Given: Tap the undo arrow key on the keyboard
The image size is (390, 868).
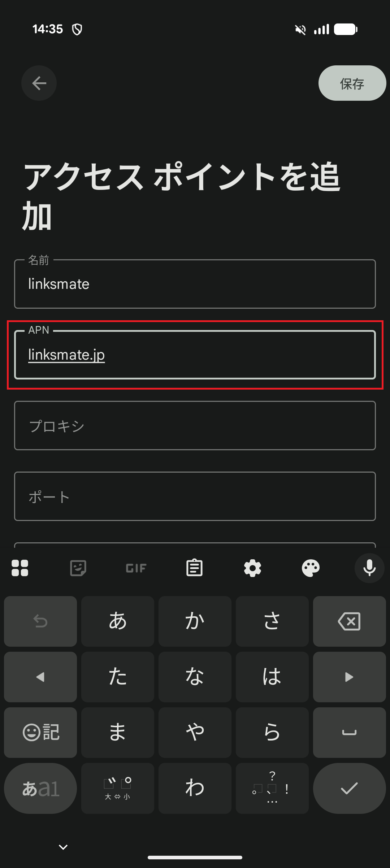Looking at the screenshot, I should tap(40, 622).
